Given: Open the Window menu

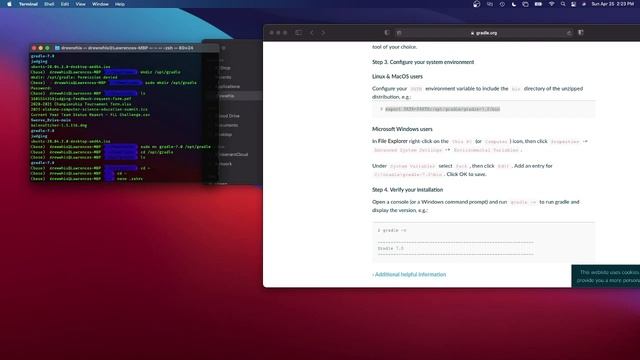Looking at the screenshot, I should [x=100, y=4].
